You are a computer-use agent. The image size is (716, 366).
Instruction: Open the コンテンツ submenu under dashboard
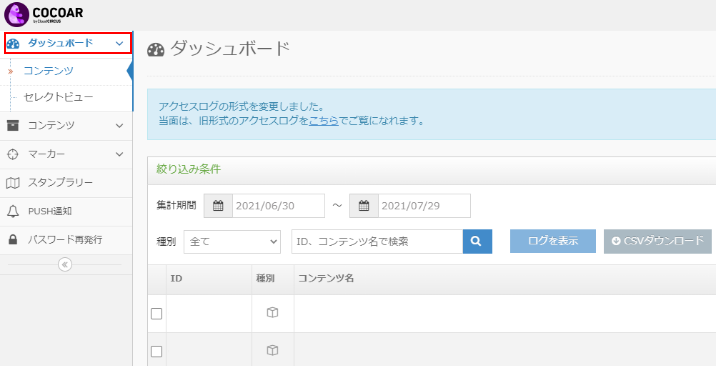[48, 71]
